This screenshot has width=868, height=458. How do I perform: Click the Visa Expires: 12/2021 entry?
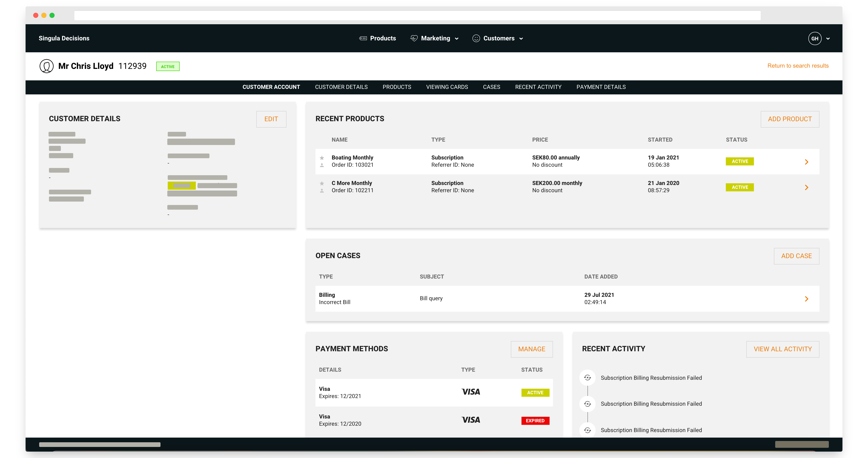point(340,392)
